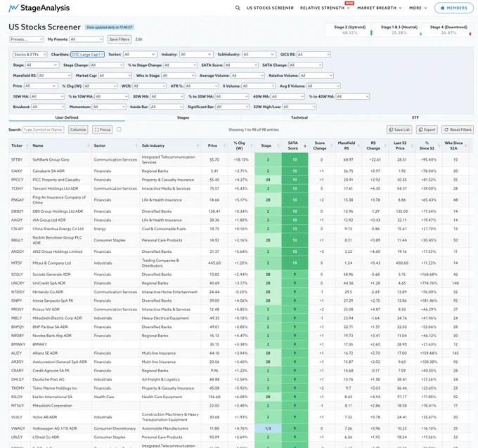Image resolution: width=478 pixels, height=448 pixels.
Task: Click the StageAnalysis logo
Action: 39,8
